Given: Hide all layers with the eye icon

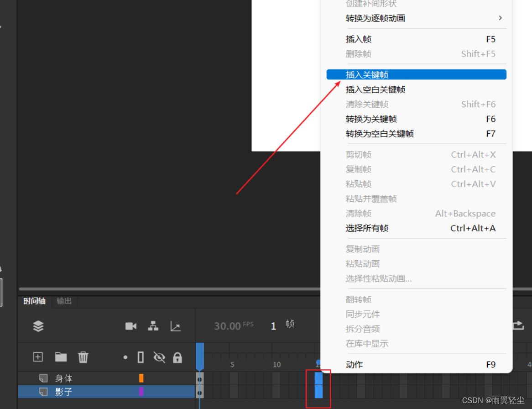Looking at the screenshot, I should pos(159,357).
